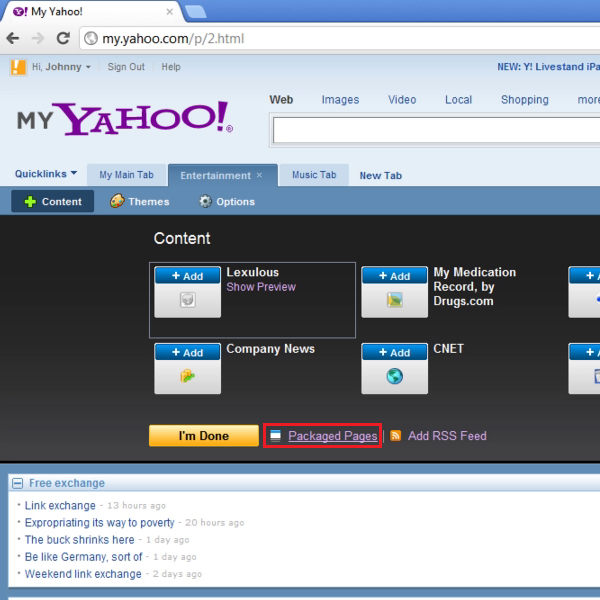The width and height of the screenshot is (600, 600).
Task: Click the orange Yahoo avatar icon
Action: [18, 67]
